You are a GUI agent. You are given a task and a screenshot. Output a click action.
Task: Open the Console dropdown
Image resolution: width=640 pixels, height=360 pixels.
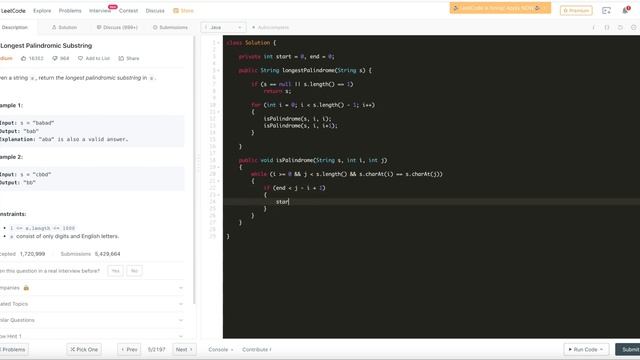point(220,349)
